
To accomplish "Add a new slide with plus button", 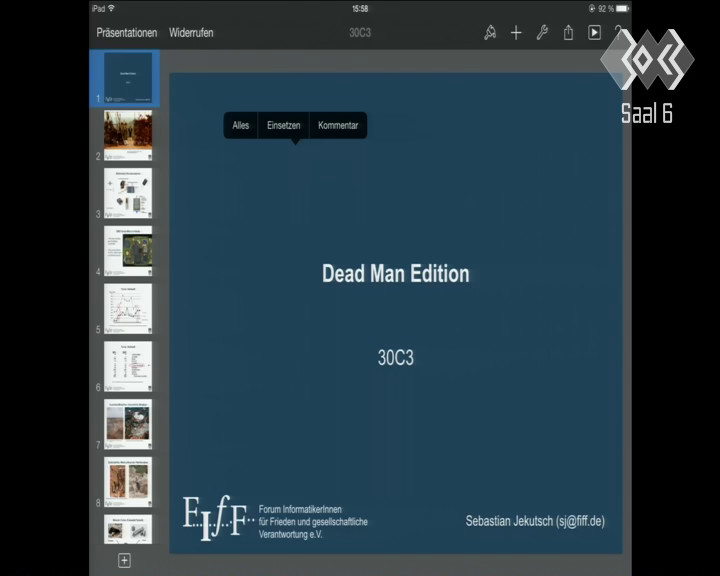I will 124,560.
